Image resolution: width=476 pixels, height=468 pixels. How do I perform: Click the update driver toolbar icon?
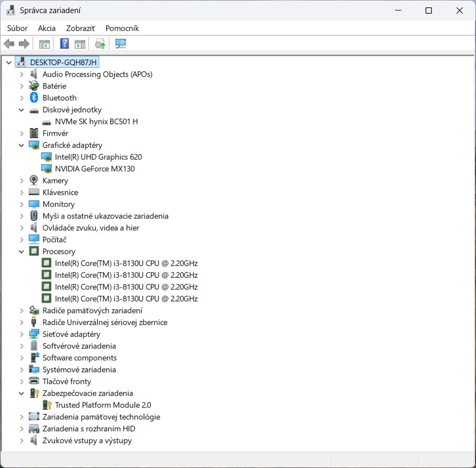pyautogui.click(x=100, y=44)
